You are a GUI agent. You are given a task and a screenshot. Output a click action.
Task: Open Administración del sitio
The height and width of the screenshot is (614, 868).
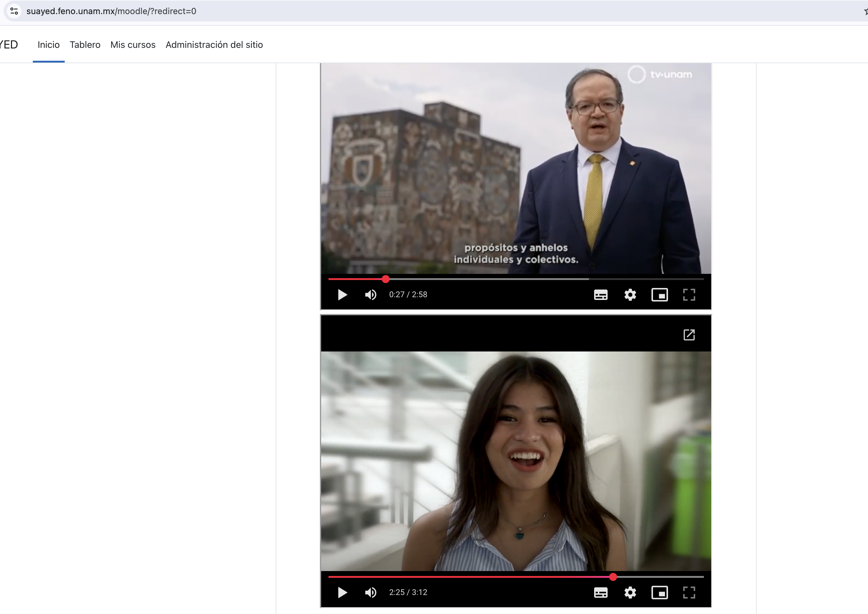tap(214, 44)
